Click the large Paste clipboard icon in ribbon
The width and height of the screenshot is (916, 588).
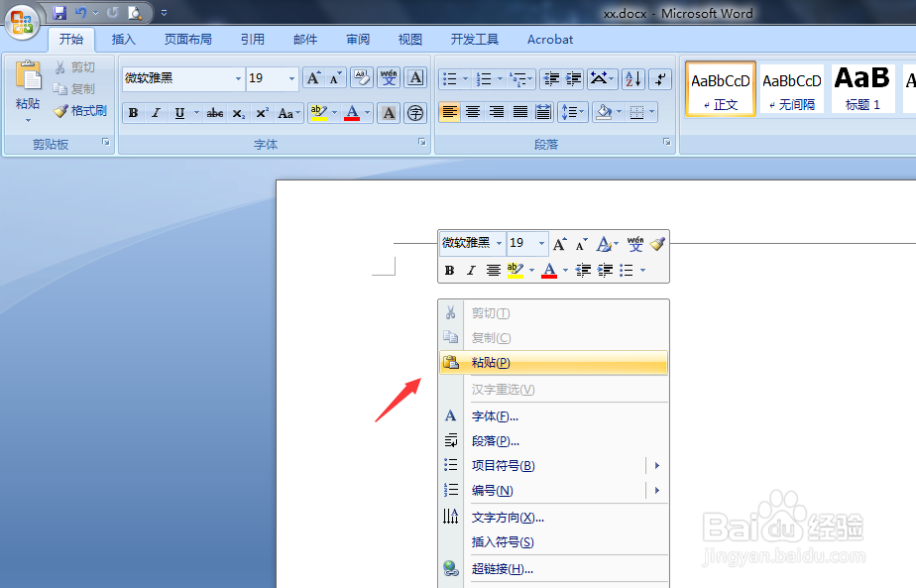click(x=28, y=76)
